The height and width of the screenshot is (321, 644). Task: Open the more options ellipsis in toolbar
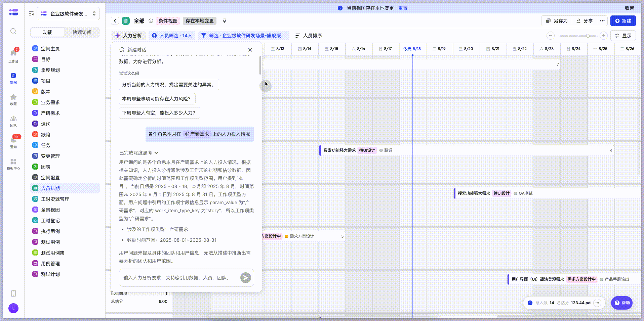click(x=602, y=21)
